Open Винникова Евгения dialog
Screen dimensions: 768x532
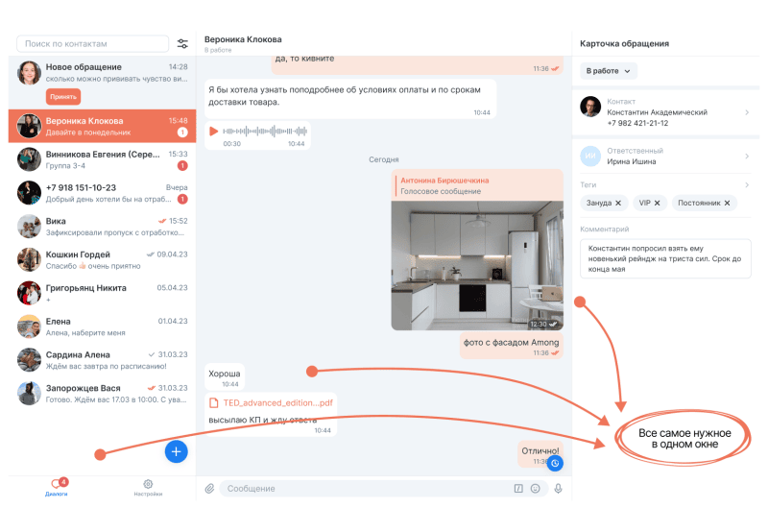[x=103, y=159]
